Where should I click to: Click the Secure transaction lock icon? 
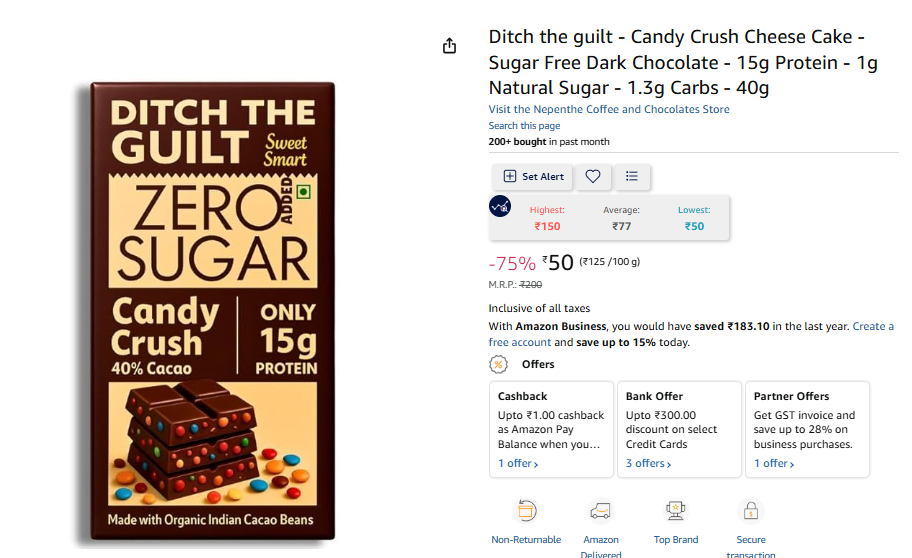click(x=751, y=510)
